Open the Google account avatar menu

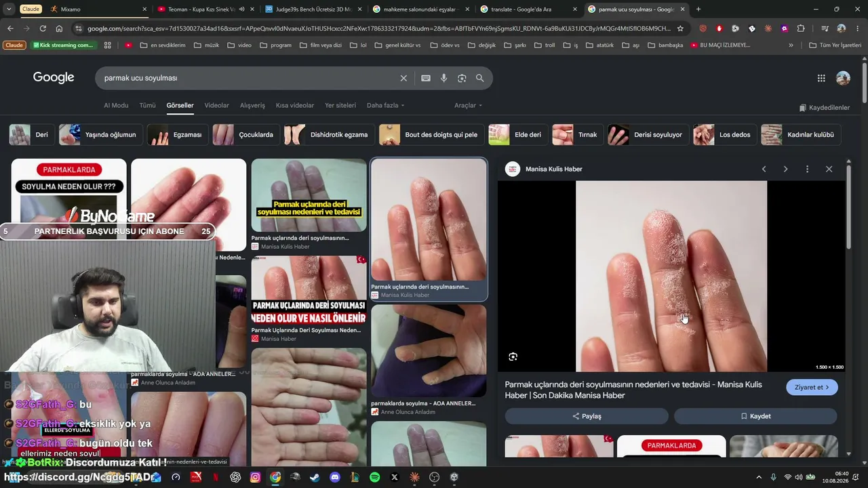pos(843,78)
